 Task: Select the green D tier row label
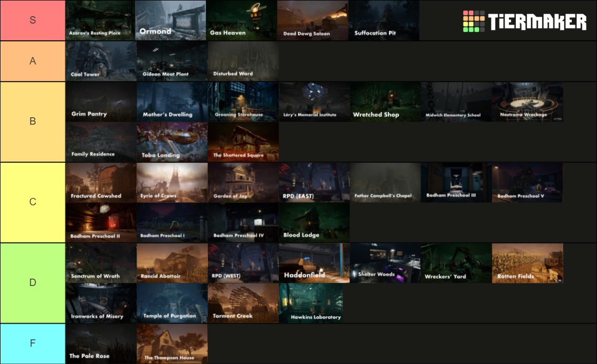tap(32, 283)
